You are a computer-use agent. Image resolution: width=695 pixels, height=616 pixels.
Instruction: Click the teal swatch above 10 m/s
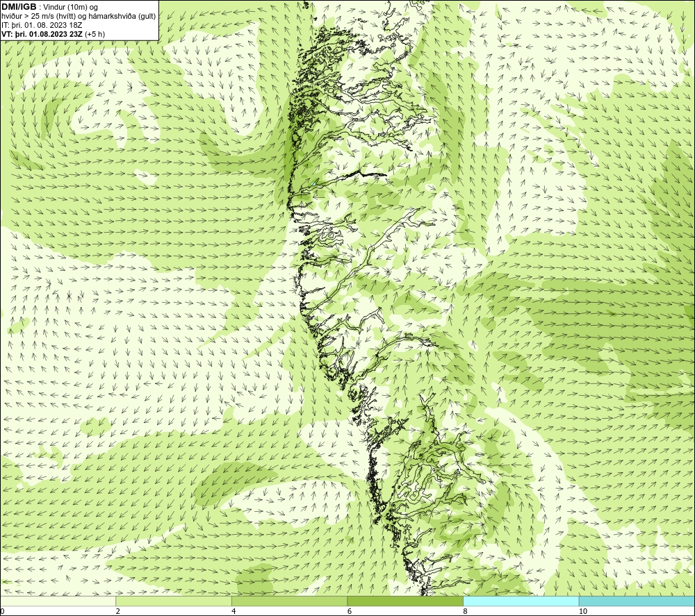pyautogui.click(x=637, y=601)
